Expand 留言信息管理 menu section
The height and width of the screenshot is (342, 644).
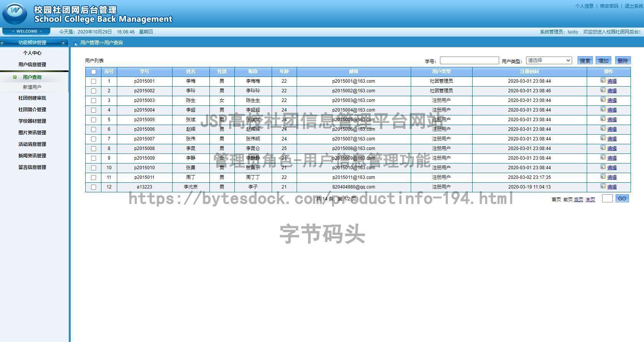coord(32,167)
